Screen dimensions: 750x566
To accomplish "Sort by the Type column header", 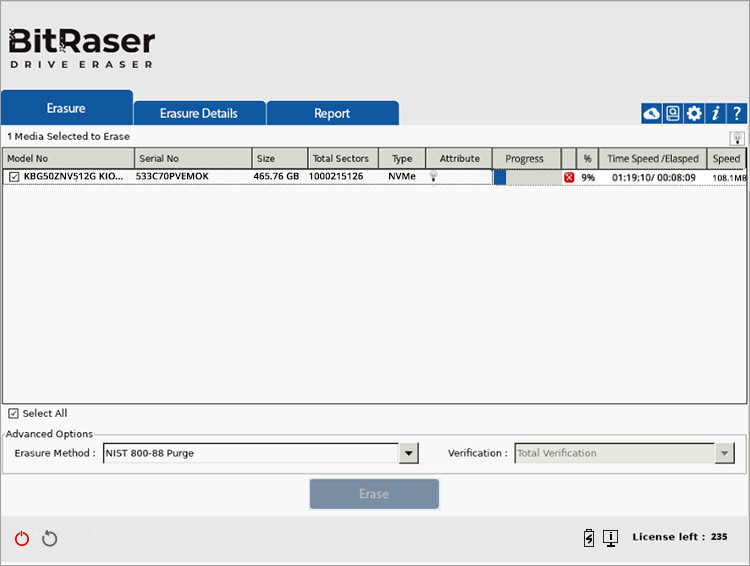I will pyautogui.click(x=402, y=158).
